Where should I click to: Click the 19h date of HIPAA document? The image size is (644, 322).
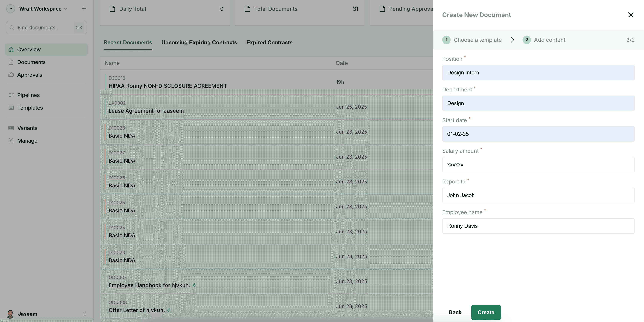tap(340, 82)
